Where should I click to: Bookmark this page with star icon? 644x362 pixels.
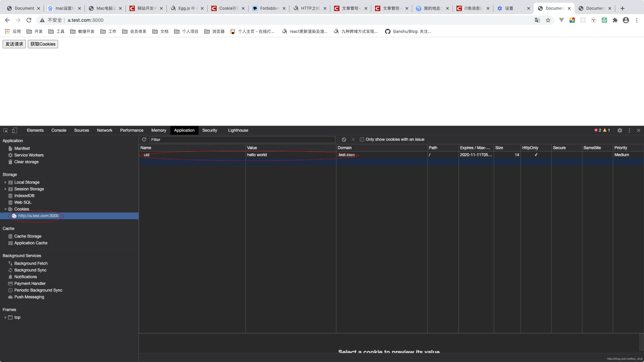click(548, 20)
